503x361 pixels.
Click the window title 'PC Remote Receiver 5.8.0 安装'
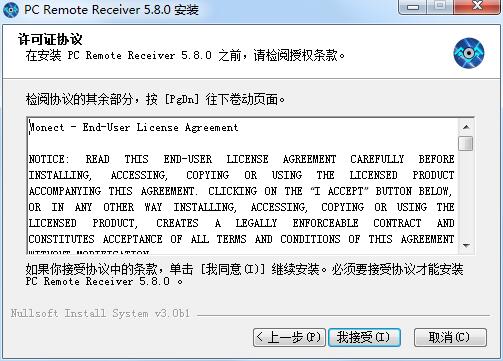[111, 9]
